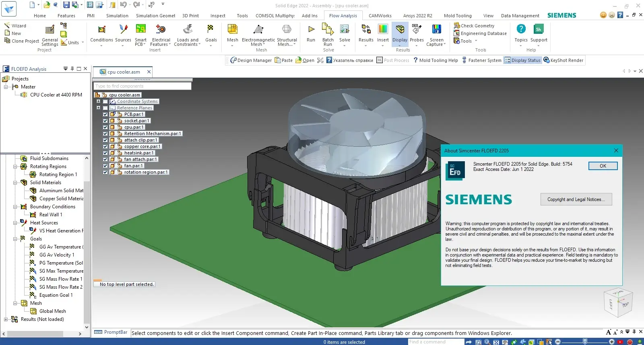
Task: Run Check Geometry
Action: 474,26
